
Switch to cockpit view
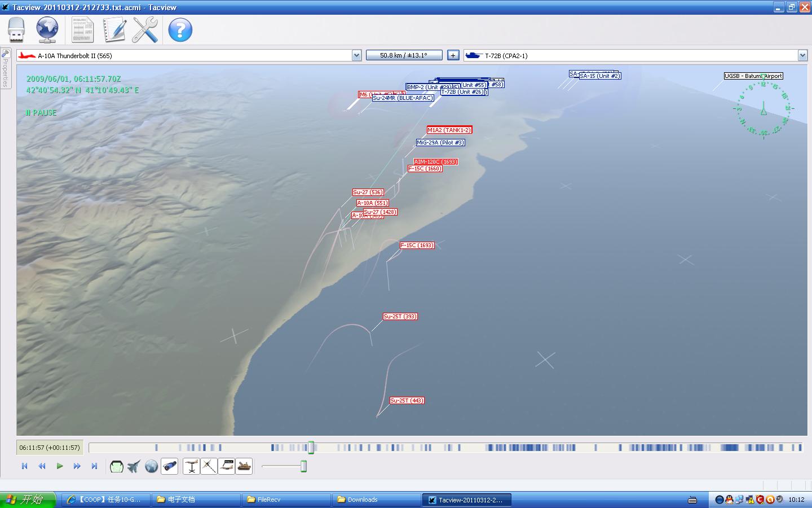pyautogui.click(x=117, y=467)
